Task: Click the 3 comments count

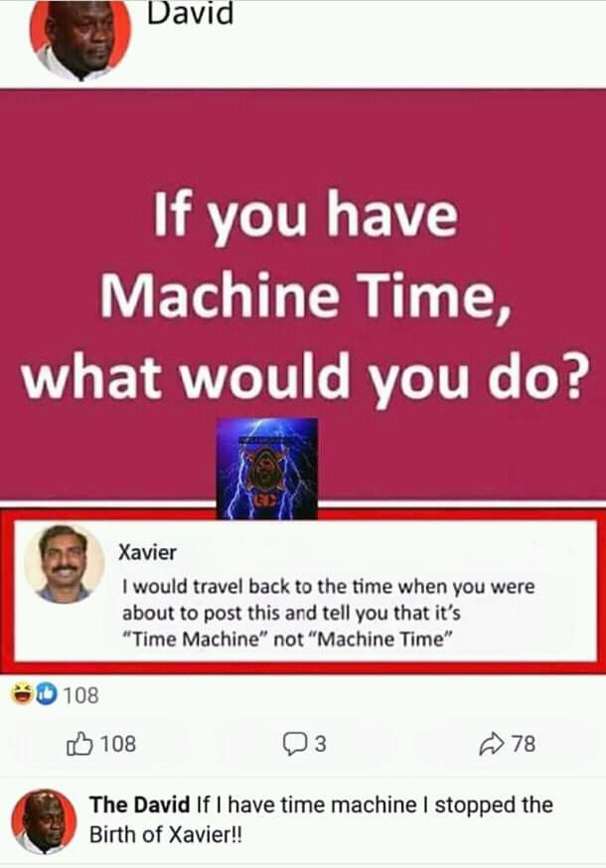Action: tap(321, 744)
